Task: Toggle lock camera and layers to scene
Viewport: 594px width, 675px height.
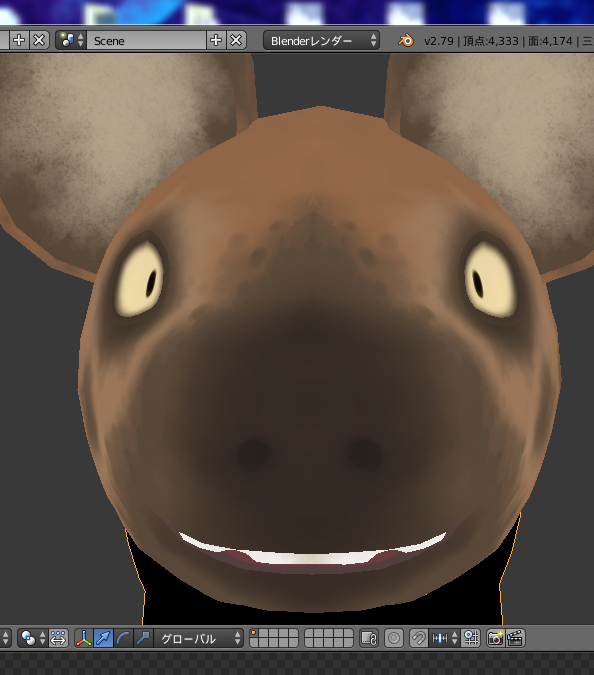Action: point(369,638)
